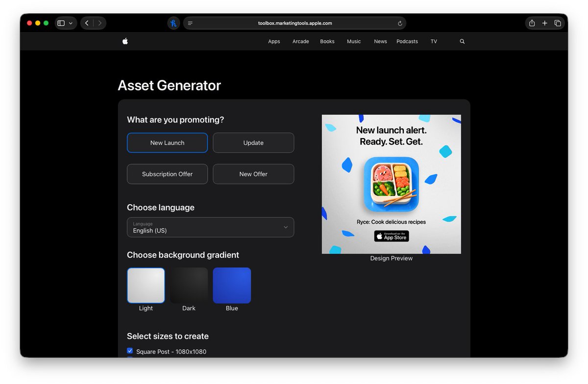Image resolution: width=588 pixels, height=384 pixels.
Task: Click the 'What are you promoting?' heading
Action: click(175, 120)
